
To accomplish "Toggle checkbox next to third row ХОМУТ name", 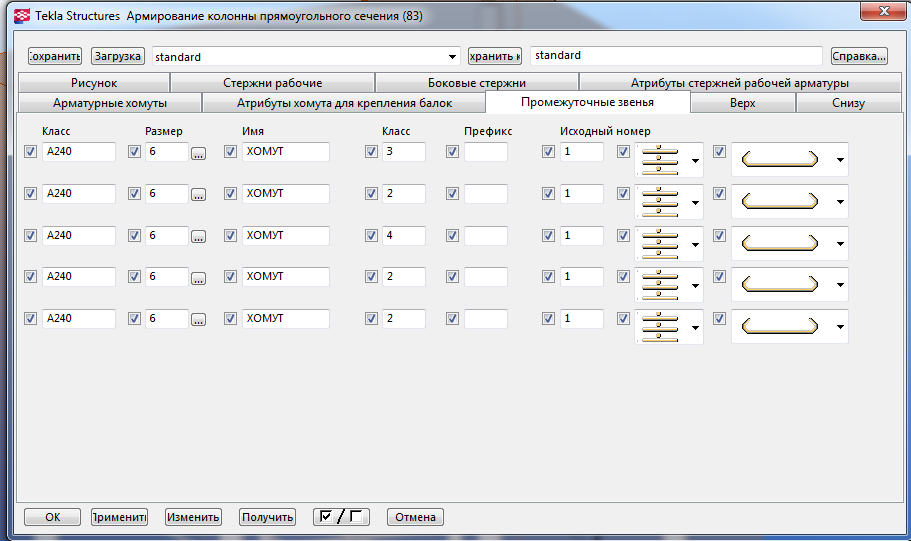I will click(231, 236).
